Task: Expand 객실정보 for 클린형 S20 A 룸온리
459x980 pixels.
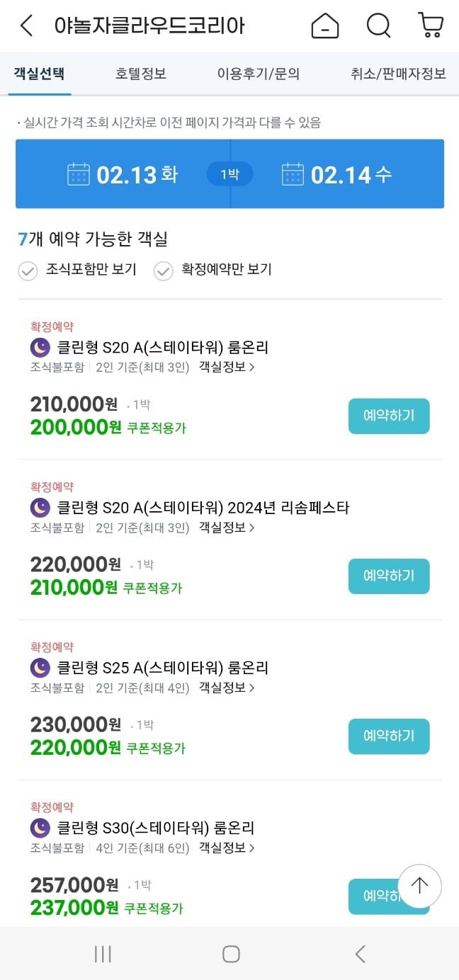Action: [x=227, y=367]
